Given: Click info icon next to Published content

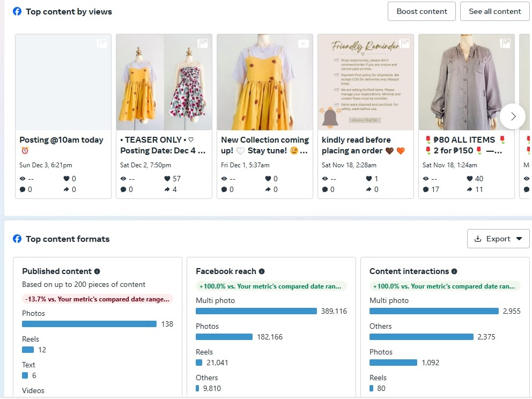Looking at the screenshot, I should (x=97, y=271).
